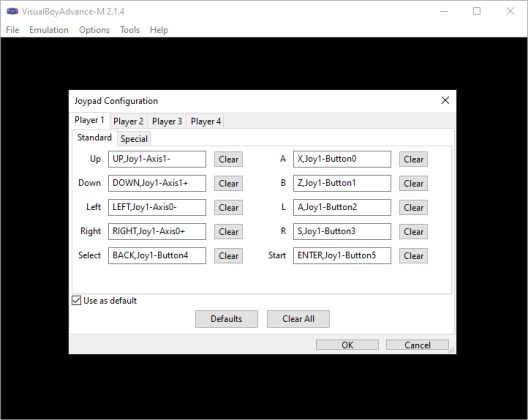Uncheck the Use as default checkbox
Image resolution: width=528 pixels, height=420 pixels.
click(x=76, y=300)
